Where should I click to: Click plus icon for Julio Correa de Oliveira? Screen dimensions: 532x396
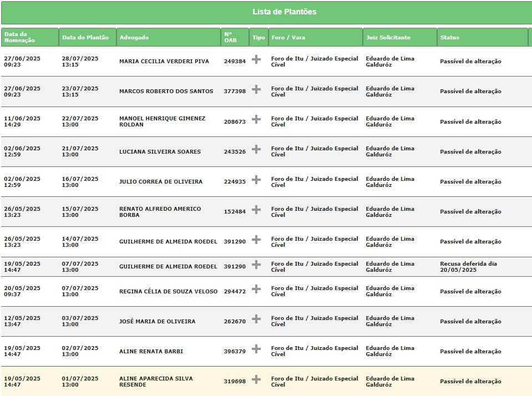click(x=256, y=180)
